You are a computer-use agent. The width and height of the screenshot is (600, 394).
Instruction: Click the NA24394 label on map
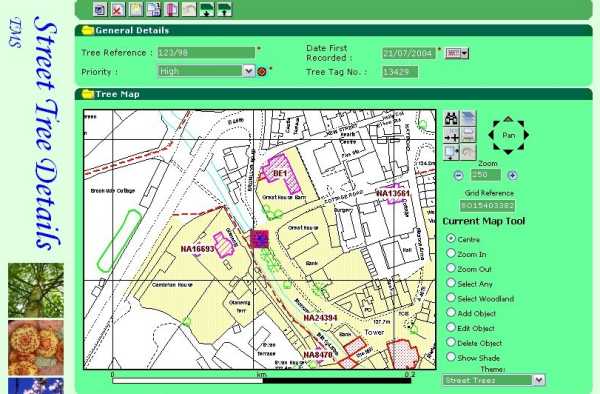[x=320, y=318]
